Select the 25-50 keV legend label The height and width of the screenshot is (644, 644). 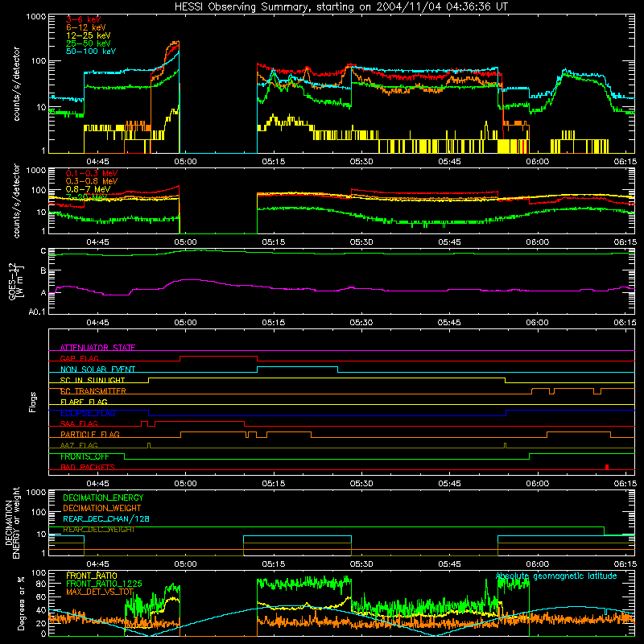(89, 43)
